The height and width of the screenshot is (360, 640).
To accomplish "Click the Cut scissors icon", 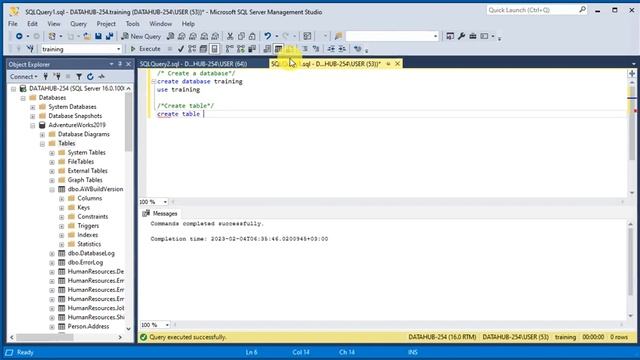I will coord(230,36).
